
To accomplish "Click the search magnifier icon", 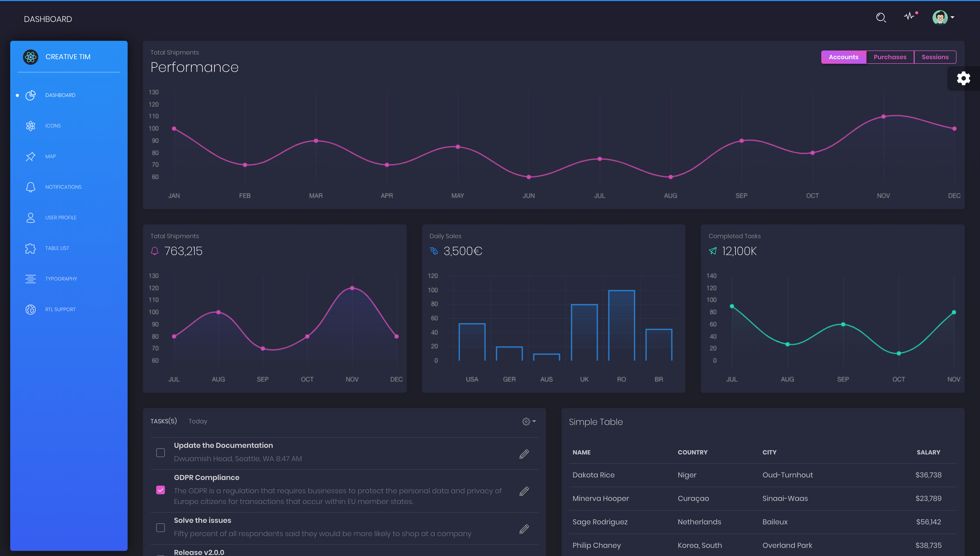I will tap(881, 18).
